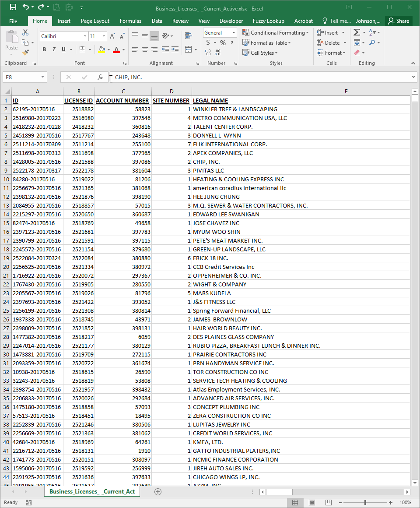Switch to the Insert tab
This screenshot has height=508, width=420.
click(64, 21)
